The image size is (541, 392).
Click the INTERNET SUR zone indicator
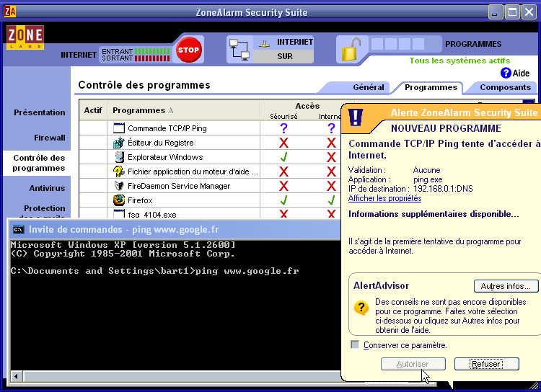tap(284, 49)
